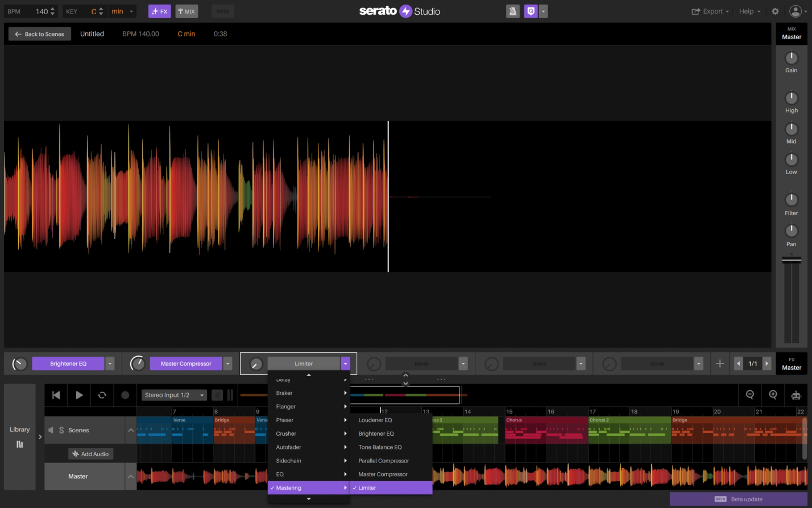Image resolution: width=812 pixels, height=508 pixels.
Task: Click the Add Audio button
Action: [x=90, y=453]
